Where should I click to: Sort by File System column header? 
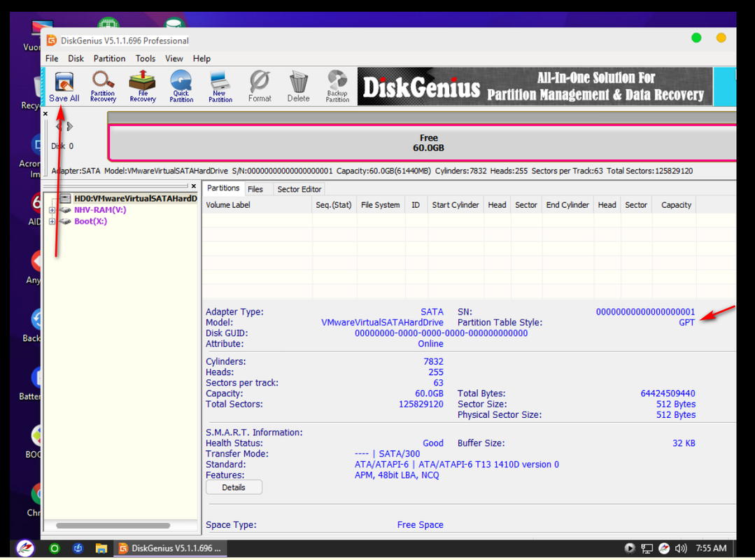tap(381, 205)
